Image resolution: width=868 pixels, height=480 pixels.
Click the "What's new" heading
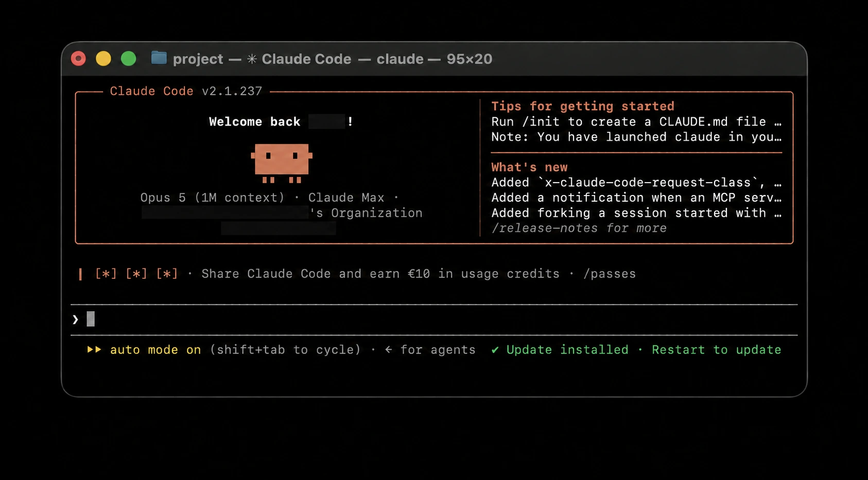click(529, 167)
